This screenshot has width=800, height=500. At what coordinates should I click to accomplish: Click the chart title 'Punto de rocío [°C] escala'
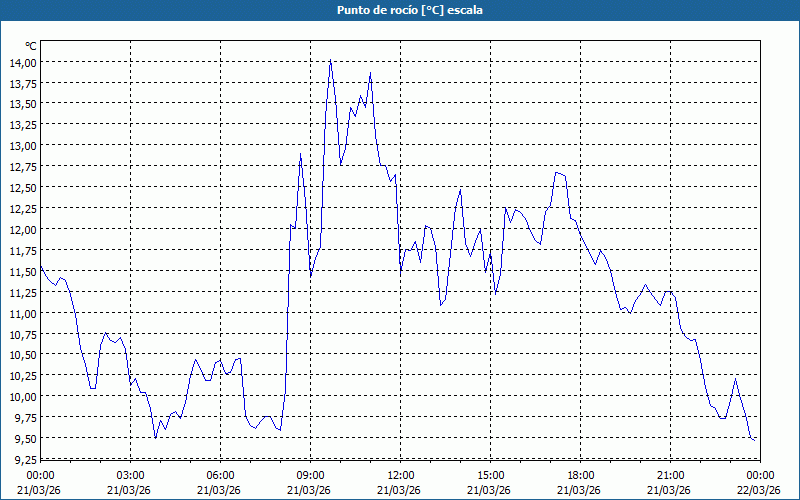(400, 10)
